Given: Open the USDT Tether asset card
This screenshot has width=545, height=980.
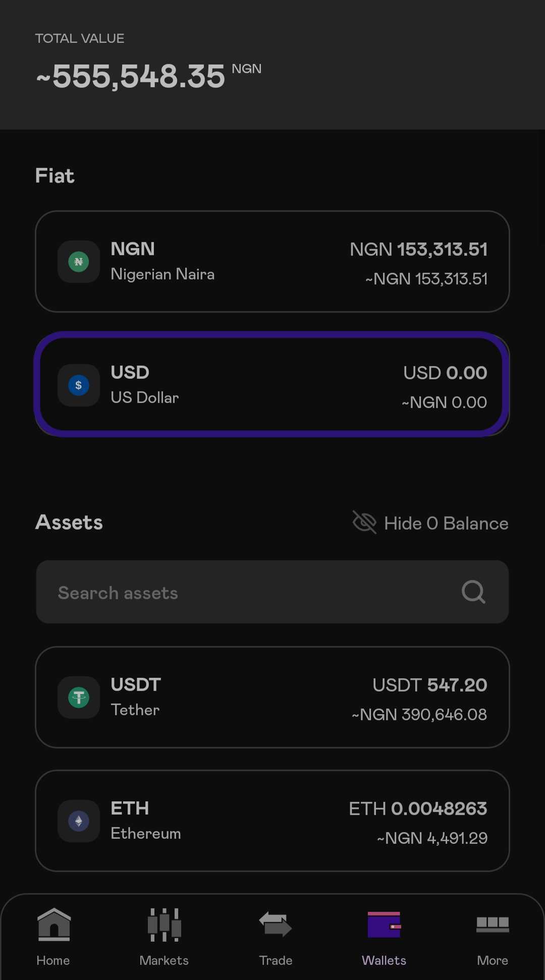Looking at the screenshot, I should (272, 698).
